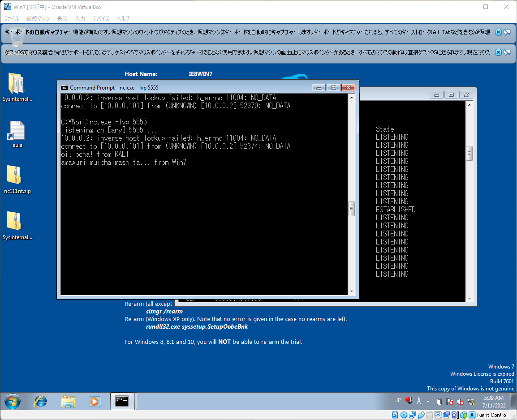Screen dimensions: 517x420
Task: Select the top Sysinternal folder icon
Action: pos(17,87)
